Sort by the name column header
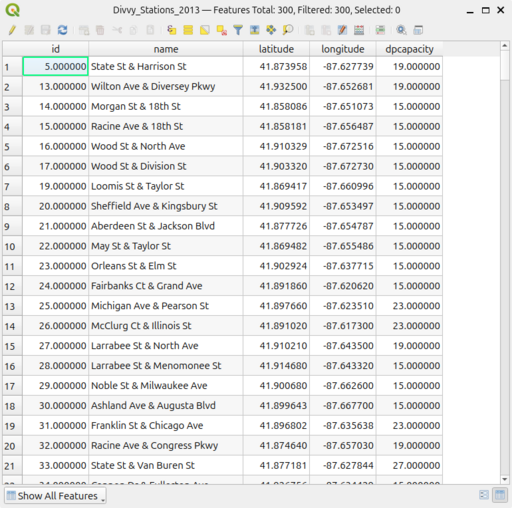The height and width of the screenshot is (508, 512). [166, 49]
